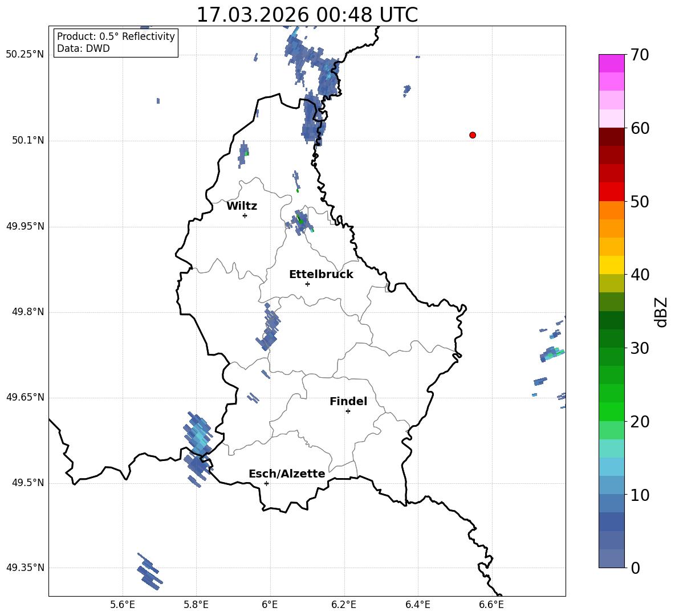The height and width of the screenshot is (616, 675).
Task: Select the Esch/Alzette label
Action: coord(287,474)
